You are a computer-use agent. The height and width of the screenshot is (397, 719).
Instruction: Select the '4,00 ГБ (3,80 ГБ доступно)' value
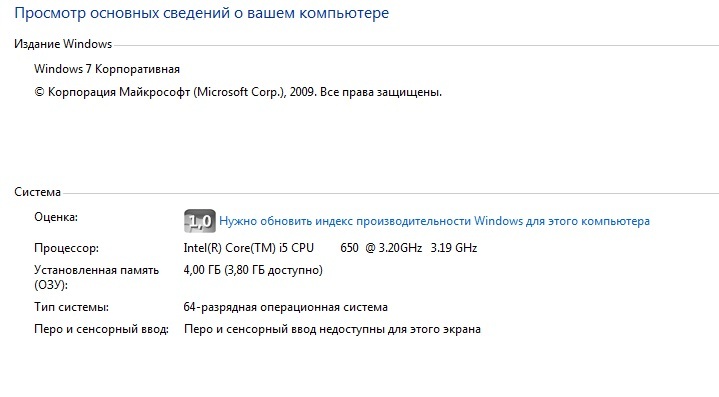(x=253, y=270)
